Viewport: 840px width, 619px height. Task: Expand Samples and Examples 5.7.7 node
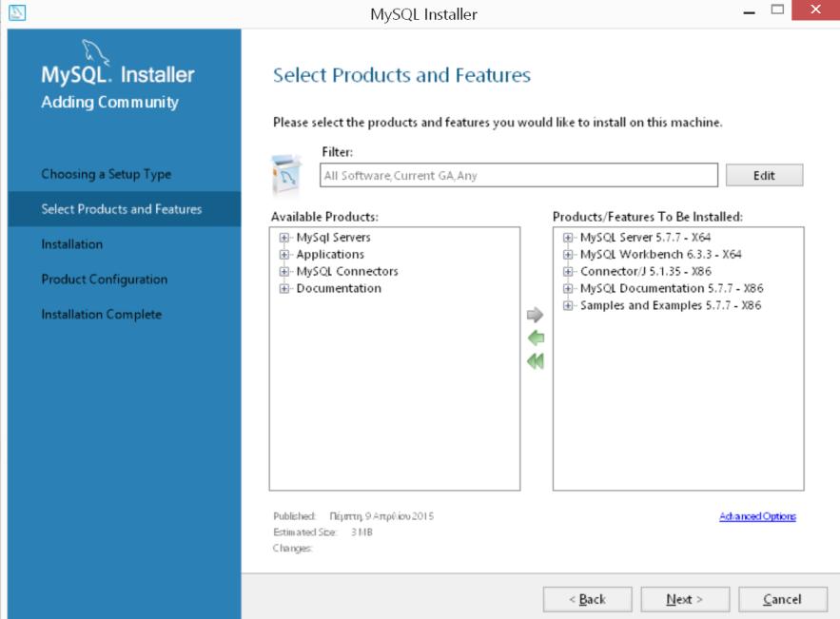tap(568, 306)
